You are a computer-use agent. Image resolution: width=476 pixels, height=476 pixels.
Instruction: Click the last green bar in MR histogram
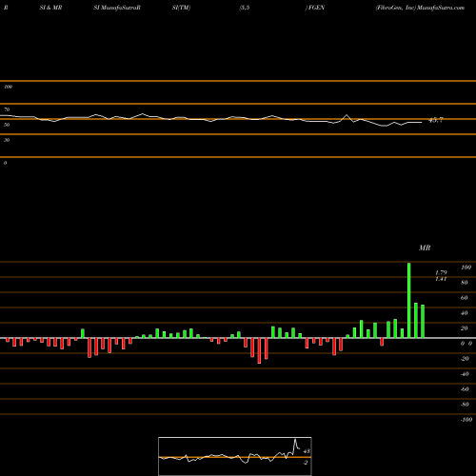tap(423, 321)
